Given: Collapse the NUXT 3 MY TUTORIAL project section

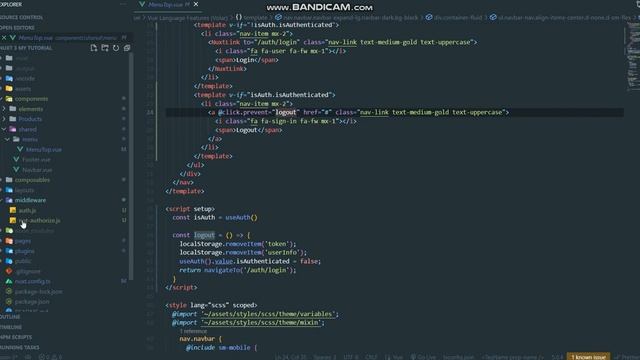Looking at the screenshot, I should tap(26, 48).
